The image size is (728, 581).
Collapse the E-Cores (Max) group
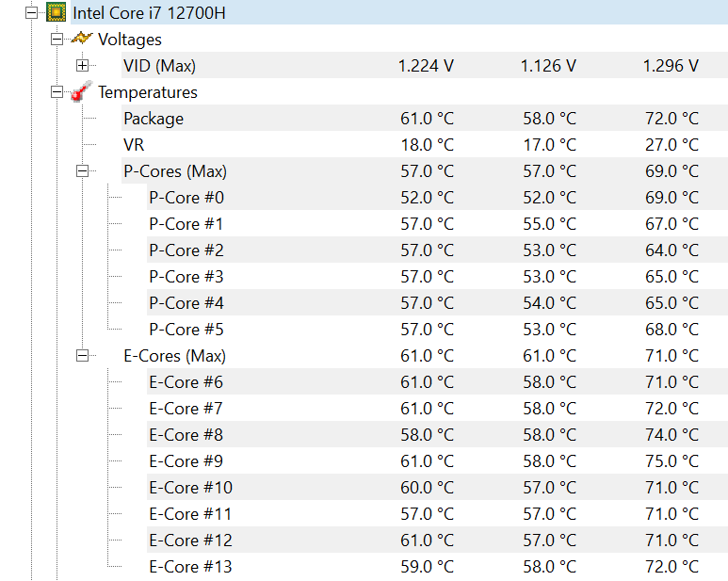pyautogui.click(x=82, y=356)
